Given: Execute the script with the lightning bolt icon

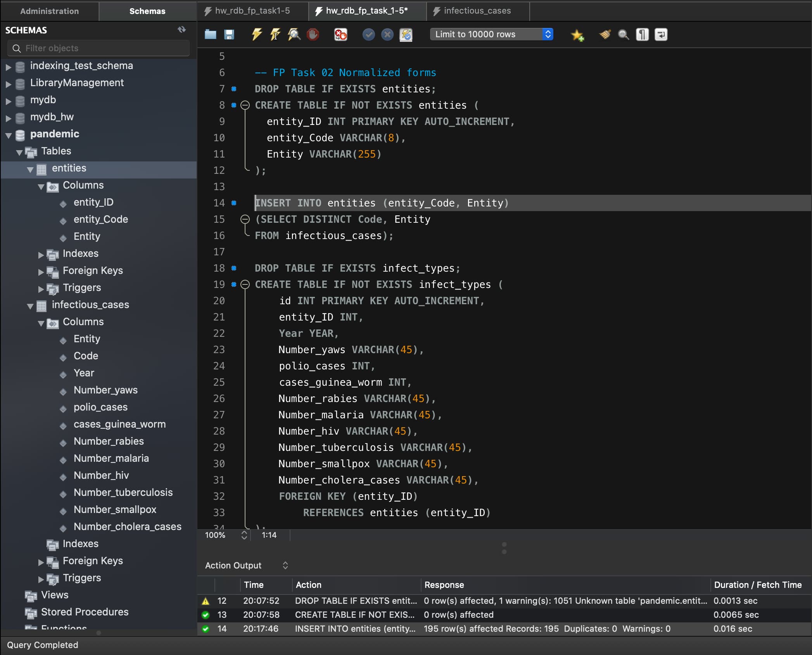Looking at the screenshot, I should tap(256, 35).
